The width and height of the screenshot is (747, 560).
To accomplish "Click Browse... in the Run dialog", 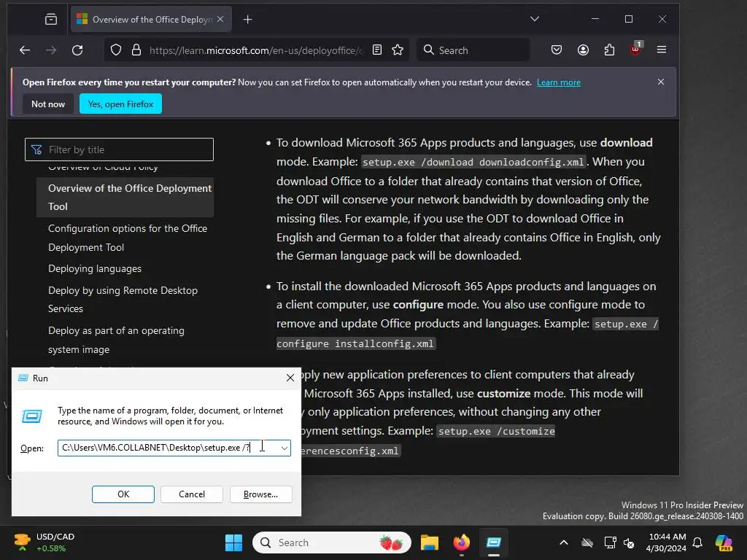I will click(260, 494).
